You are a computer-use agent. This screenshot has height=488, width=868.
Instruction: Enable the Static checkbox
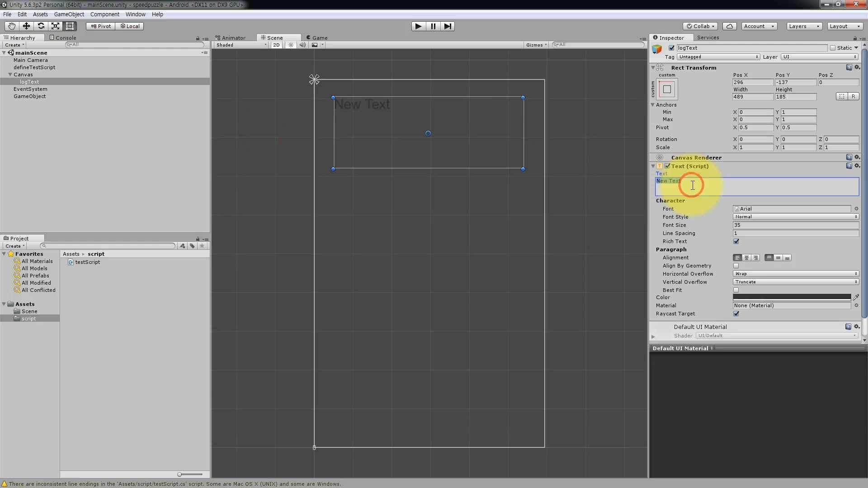click(833, 48)
